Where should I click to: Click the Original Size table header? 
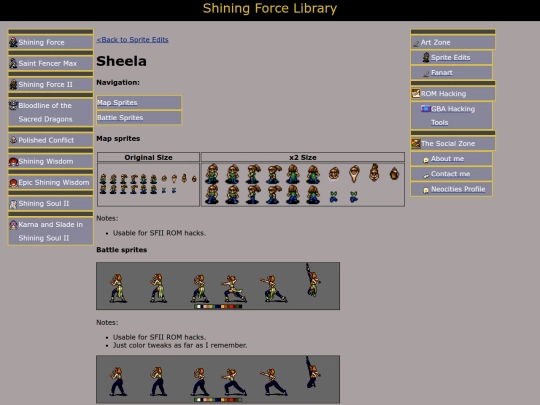[x=148, y=157]
